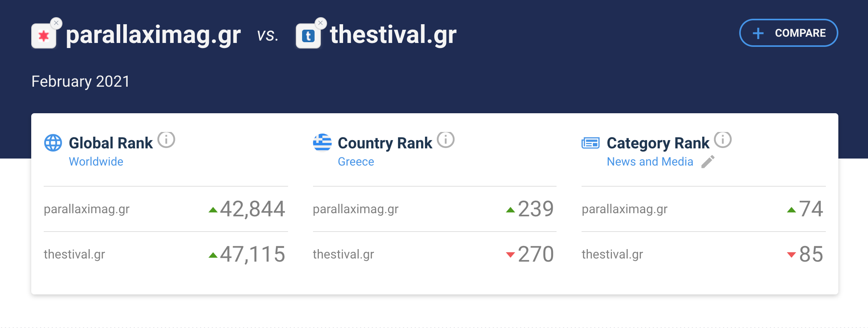Viewport: 868px width, 328px height.
Task: Click the globe icon beside Global Rank
Action: 53,143
